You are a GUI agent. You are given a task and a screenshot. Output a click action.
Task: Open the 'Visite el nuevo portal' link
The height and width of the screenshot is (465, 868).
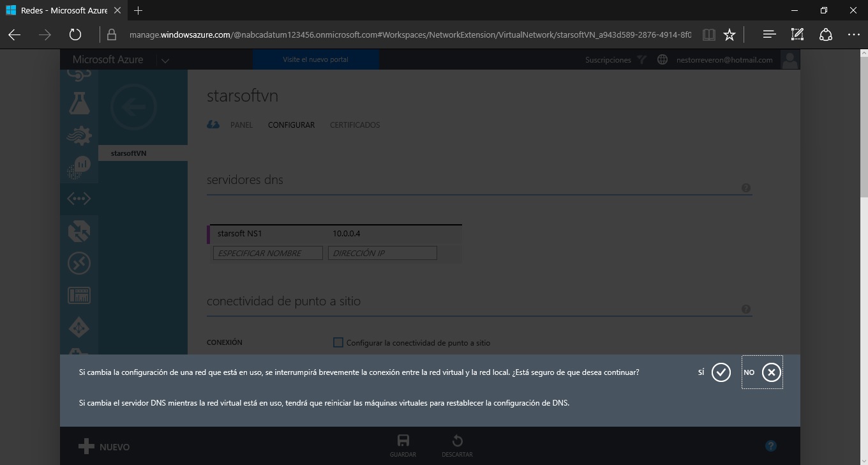[316, 60]
